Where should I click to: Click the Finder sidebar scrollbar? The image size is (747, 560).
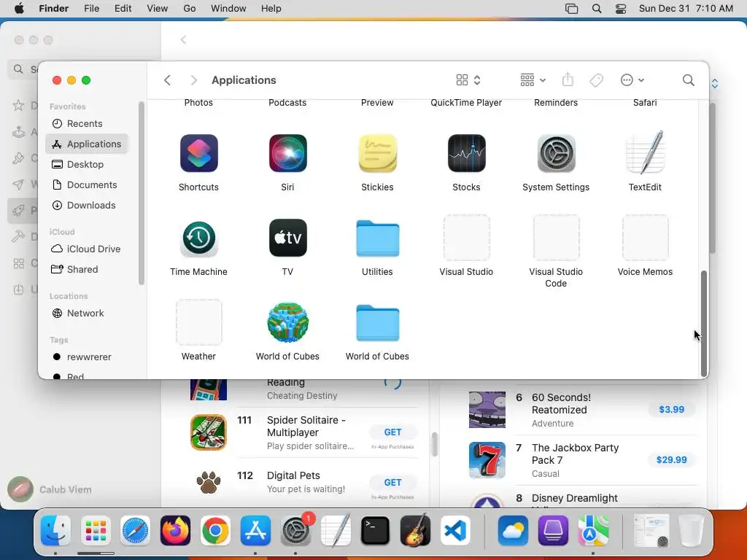(x=141, y=192)
